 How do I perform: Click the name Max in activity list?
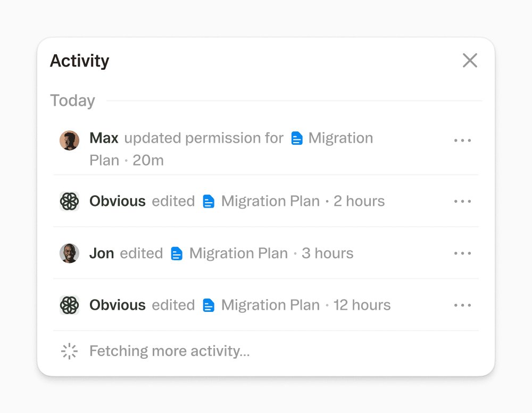click(104, 138)
